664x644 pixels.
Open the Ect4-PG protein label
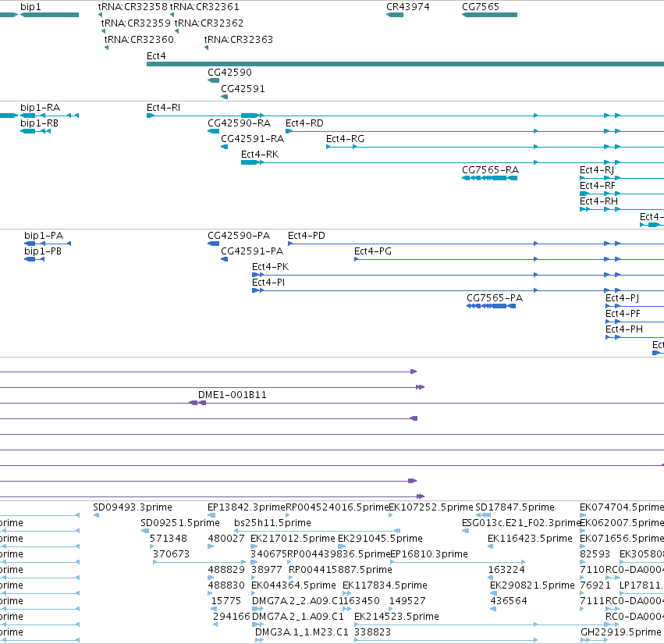373,251
